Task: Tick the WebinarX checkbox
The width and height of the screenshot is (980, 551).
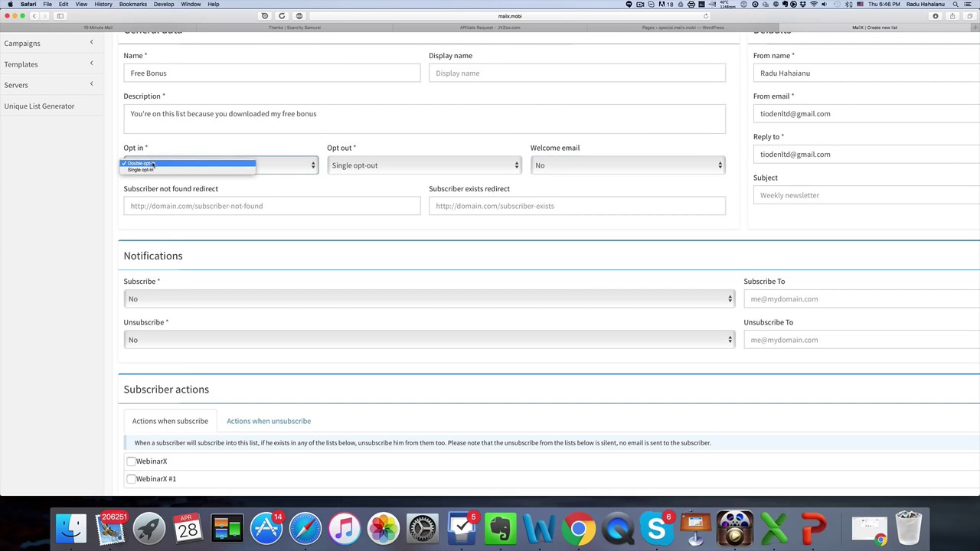Action: tap(131, 461)
